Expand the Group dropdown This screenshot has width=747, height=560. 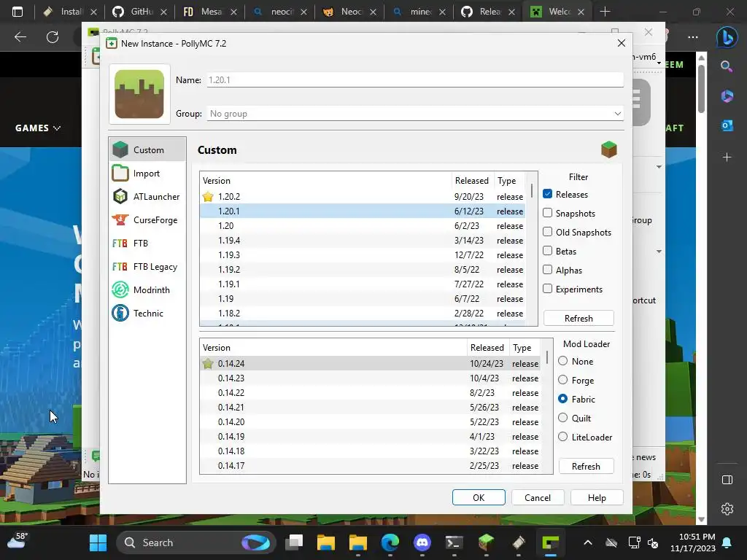coord(617,114)
